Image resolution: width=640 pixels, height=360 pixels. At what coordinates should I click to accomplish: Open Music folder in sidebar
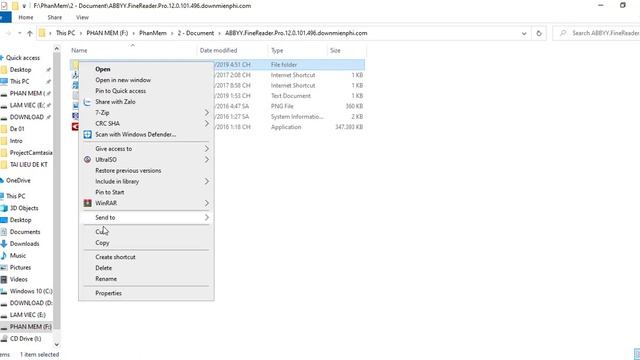pyautogui.click(x=18, y=256)
